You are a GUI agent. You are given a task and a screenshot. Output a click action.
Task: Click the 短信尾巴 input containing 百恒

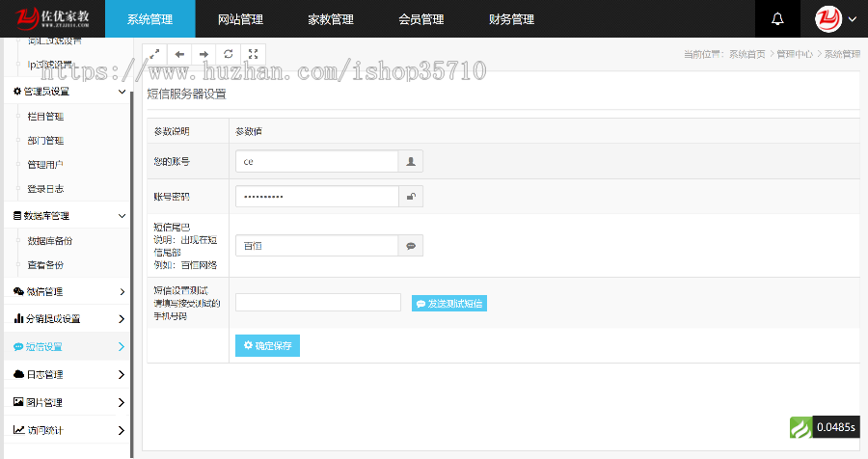[316, 246]
